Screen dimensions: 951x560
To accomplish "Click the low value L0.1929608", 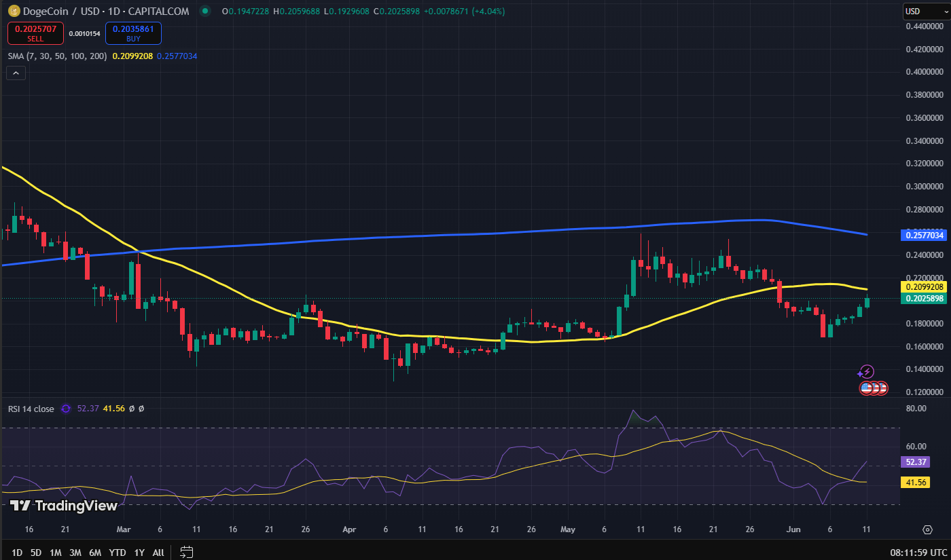I will point(346,12).
